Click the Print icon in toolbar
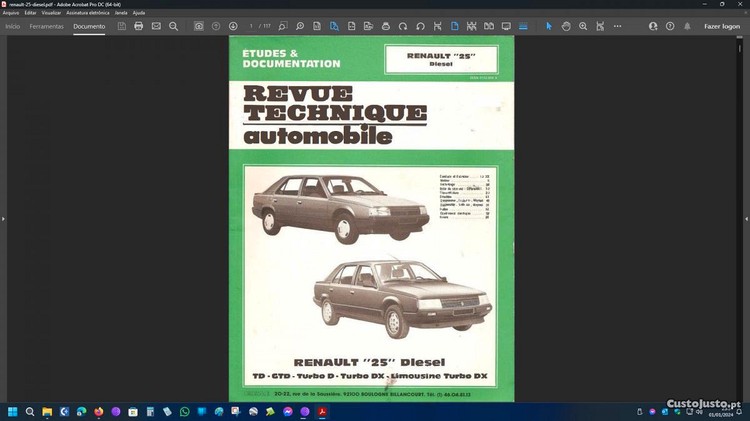The image size is (750, 421). click(x=138, y=26)
